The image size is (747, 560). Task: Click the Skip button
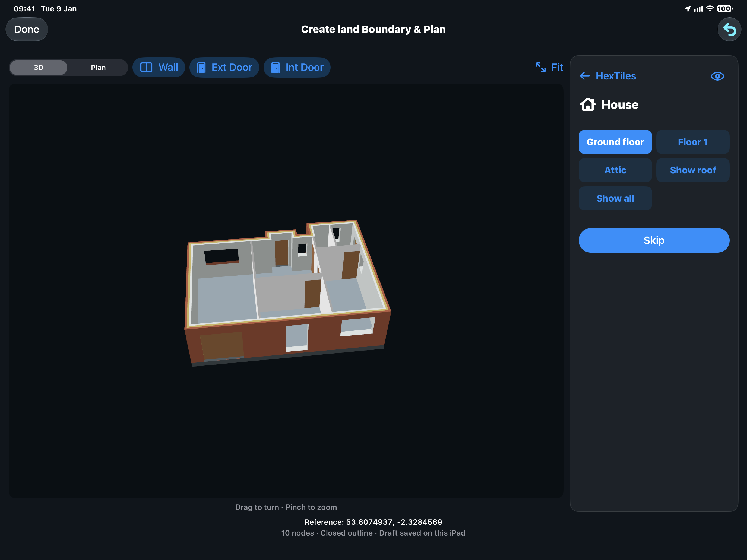[654, 240]
